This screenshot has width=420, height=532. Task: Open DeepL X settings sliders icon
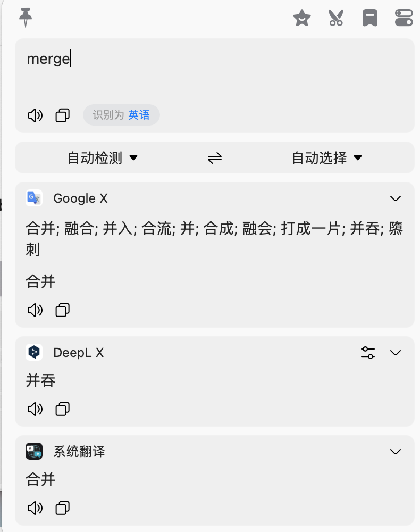pos(368,353)
